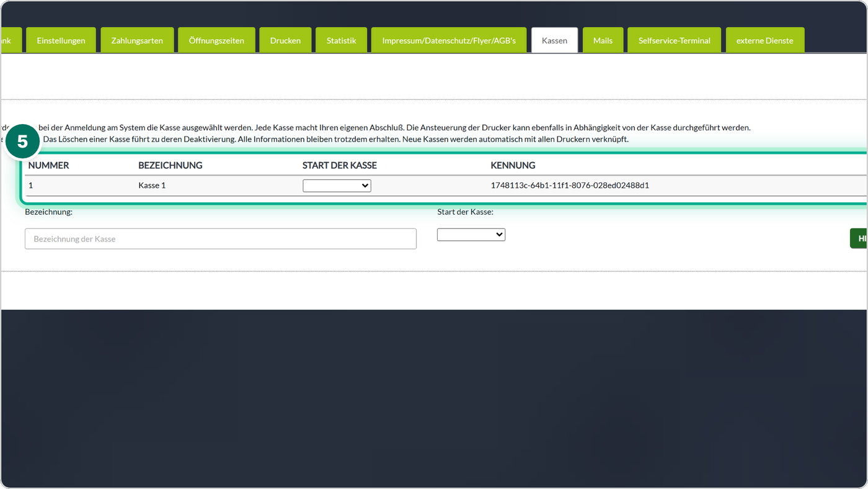
Task: Focus the Bezeichnung der Kasse input field
Action: click(221, 239)
